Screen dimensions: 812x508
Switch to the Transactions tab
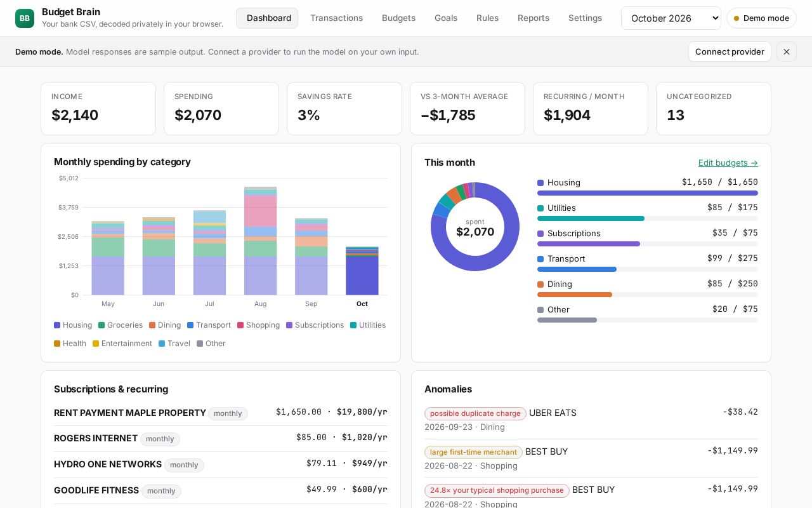click(336, 18)
